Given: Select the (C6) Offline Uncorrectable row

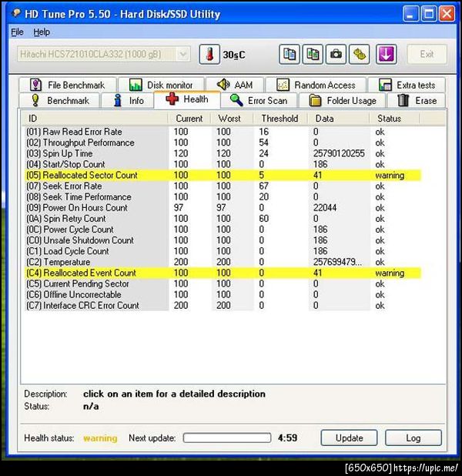Looking at the screenshot, I should coord(223,295).
